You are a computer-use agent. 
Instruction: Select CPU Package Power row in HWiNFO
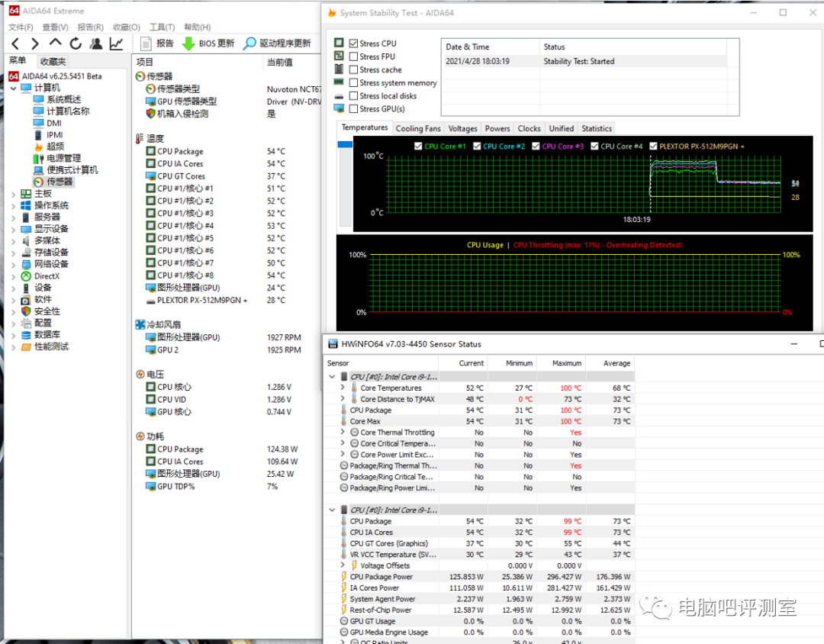click(x=479, y=577)
